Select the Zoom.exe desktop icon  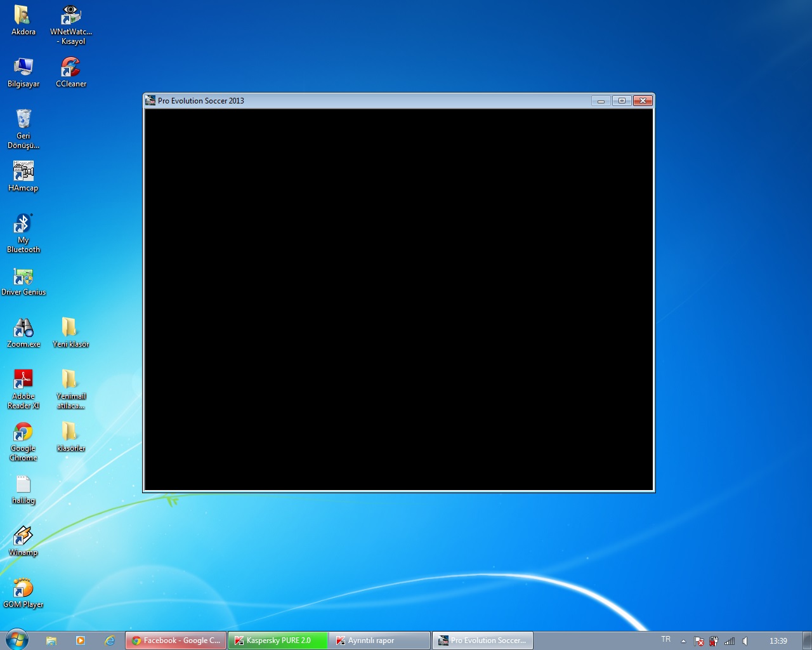[23, 333]
